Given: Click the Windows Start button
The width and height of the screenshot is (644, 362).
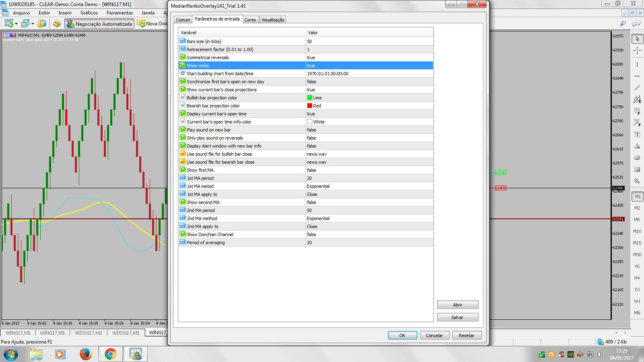Looking at the screenshot, I should [x=11, y=354].
